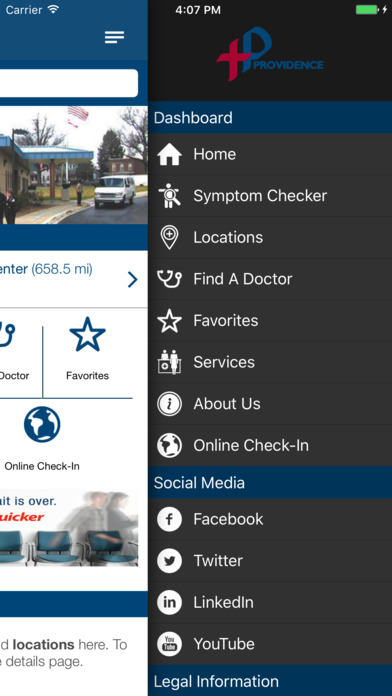Image resolution: width=392 pixels, height=696 pixels.
Task: Tap the battery status icon
Action: (367, 9)
